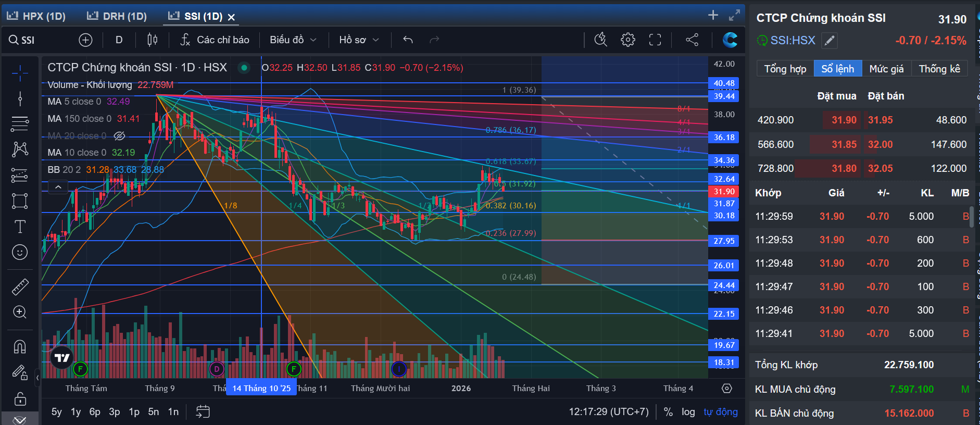Open the blue I event marker

pyautogui.click(x=399, y=369)
